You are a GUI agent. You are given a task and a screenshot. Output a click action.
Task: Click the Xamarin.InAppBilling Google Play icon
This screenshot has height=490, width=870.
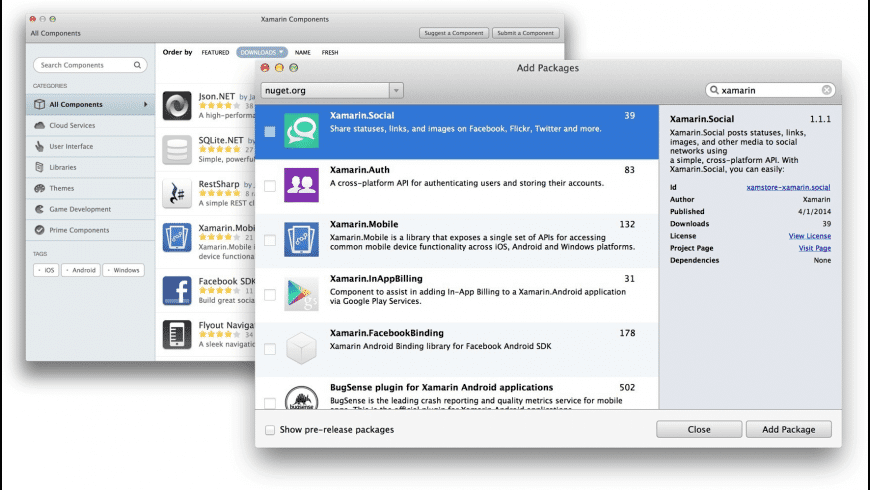click(301, 294)
